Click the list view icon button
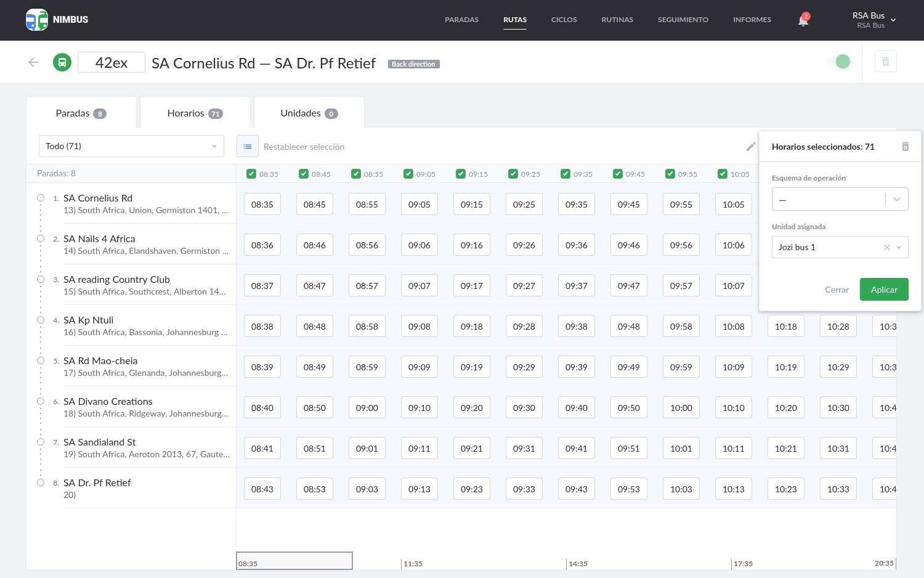This screenshot has height=578, width=924. tap(248, 147)
